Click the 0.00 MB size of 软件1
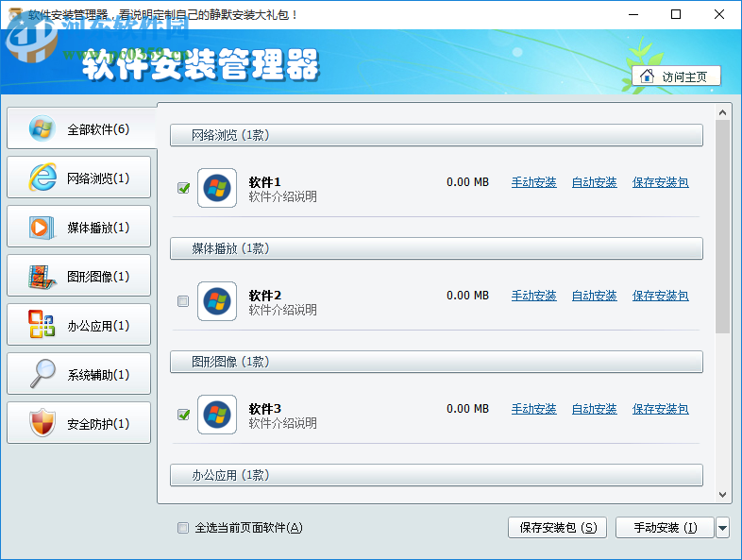This screenshot has width=742, height=560. [467, 182]
